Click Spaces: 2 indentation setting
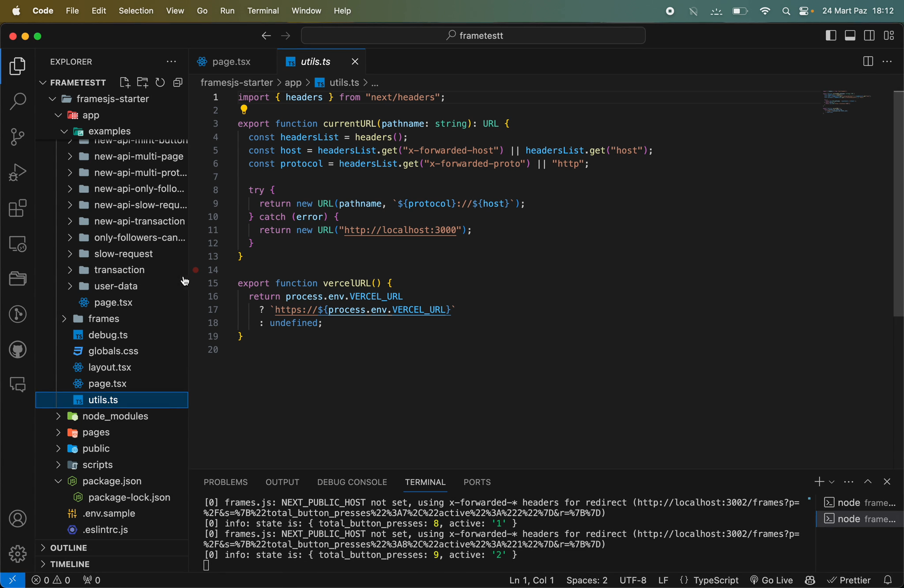Image resolution: width=904 pixels, height=588 pixels. point(587,580)
